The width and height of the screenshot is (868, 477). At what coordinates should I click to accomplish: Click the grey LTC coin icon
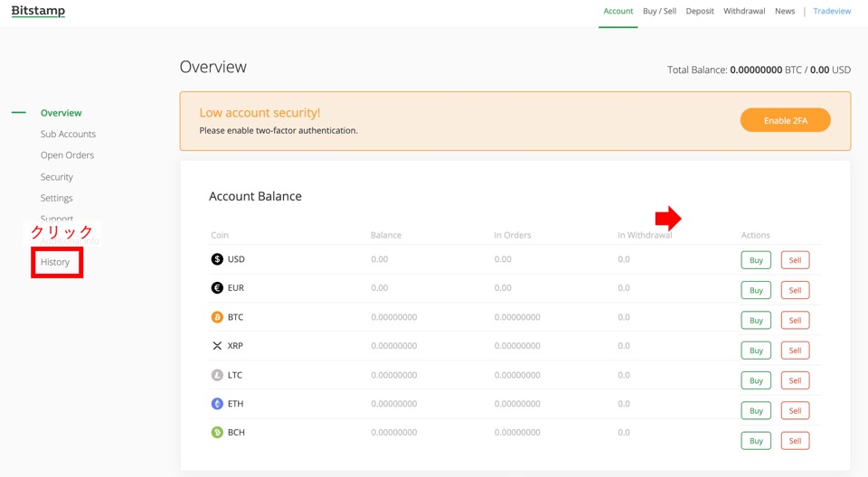point(217,375)
